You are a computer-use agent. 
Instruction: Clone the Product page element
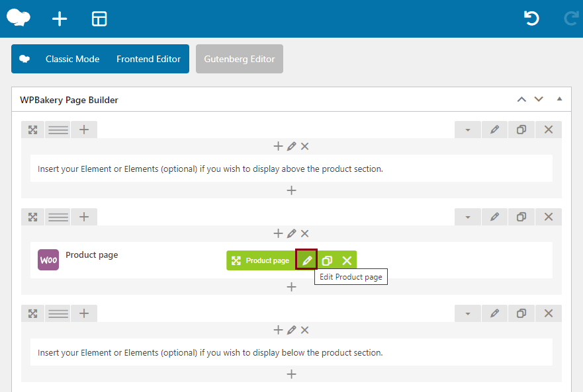coord(327,260)
